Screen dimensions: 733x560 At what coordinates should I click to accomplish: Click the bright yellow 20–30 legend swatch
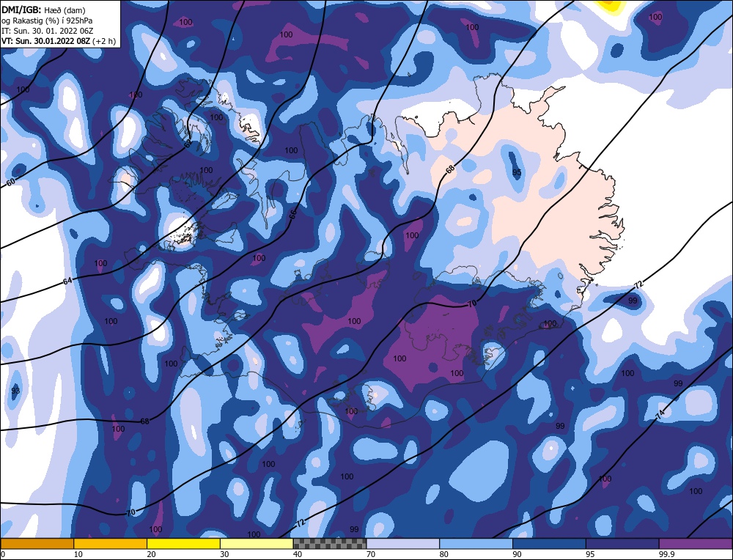coord(184,544)
